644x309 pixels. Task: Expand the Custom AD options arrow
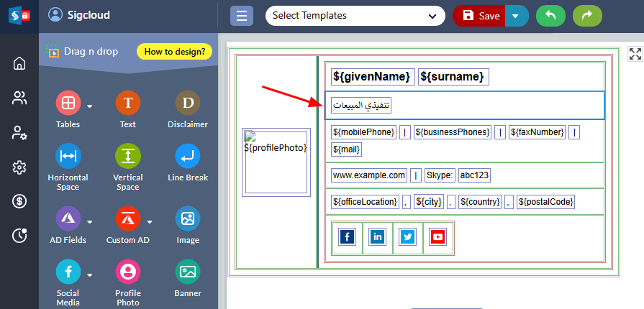(150, 221)
